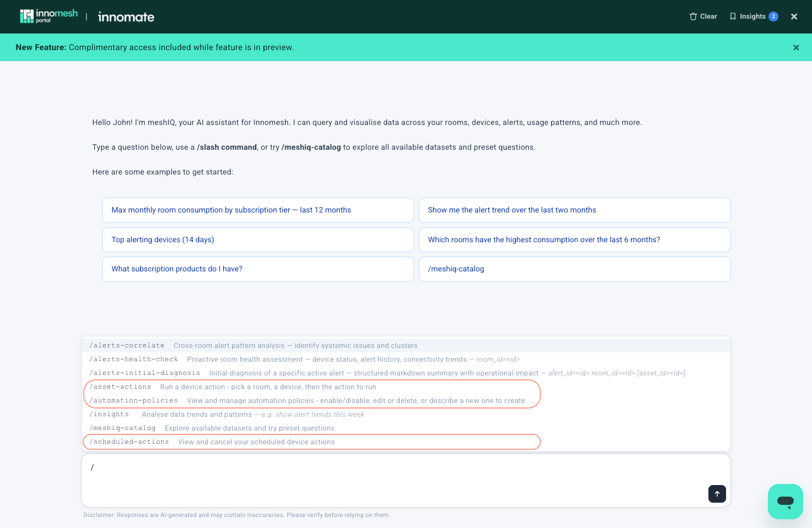Choose the /insights command
This screenshot has height=528, width=812.
tap(406, 415)
